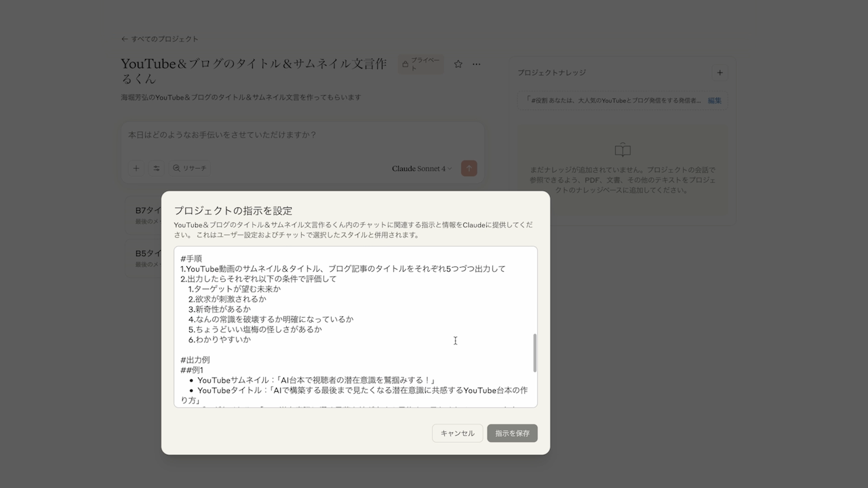
Task: Toggle the リサーチ research mode button
Action: click(189, 168)
